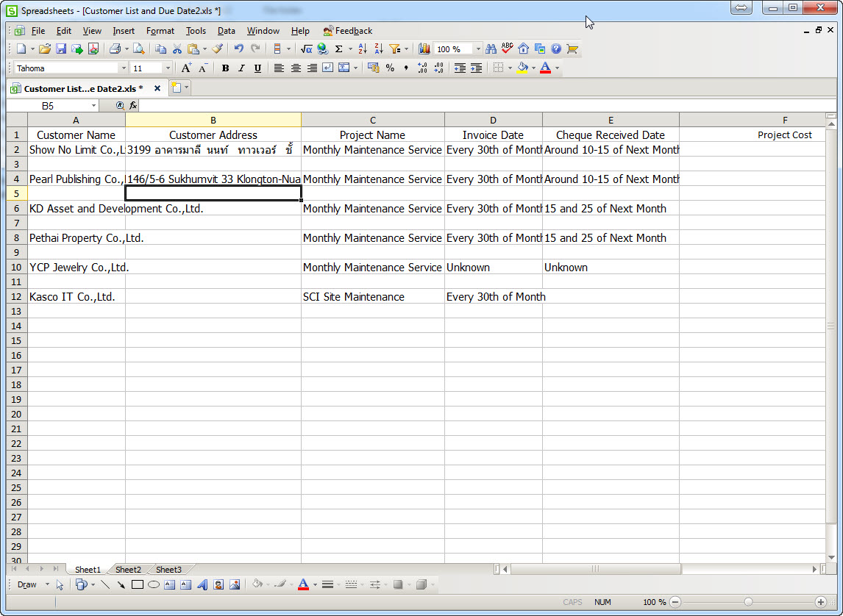Sort descending Z to A

379,49
